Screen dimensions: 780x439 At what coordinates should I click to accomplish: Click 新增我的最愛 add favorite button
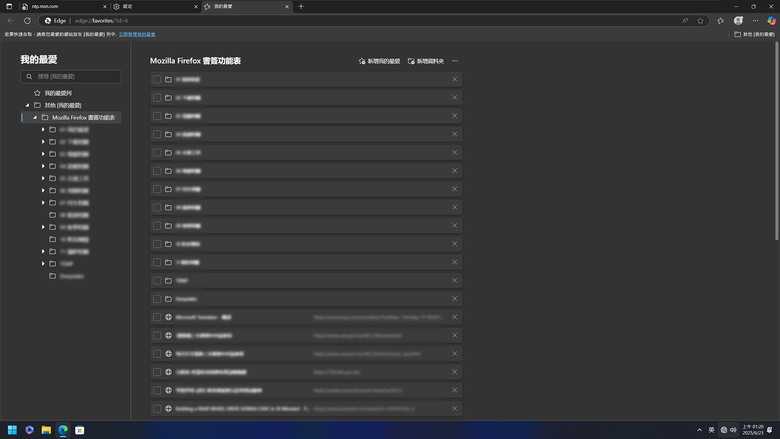click(x=379, y=61)
